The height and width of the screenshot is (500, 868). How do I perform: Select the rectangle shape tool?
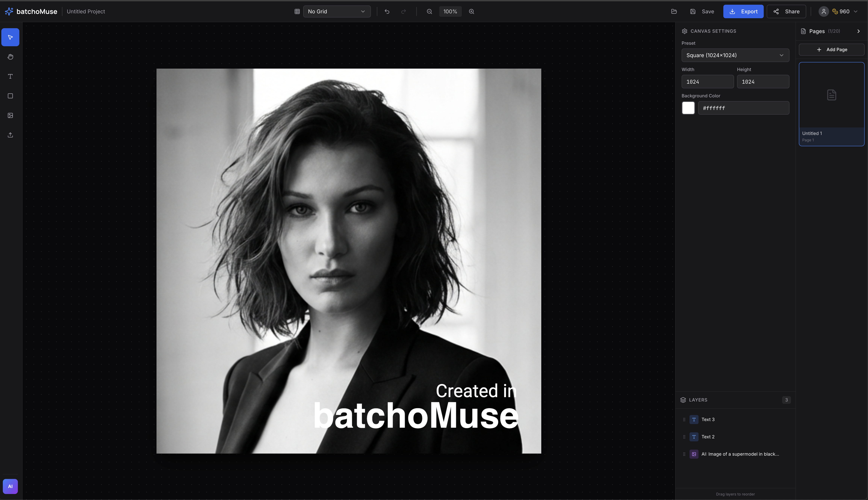click(10, 96)
